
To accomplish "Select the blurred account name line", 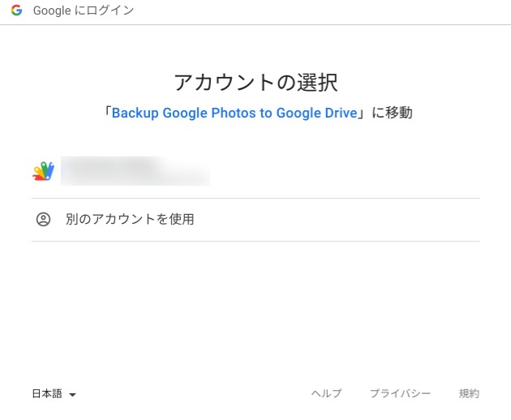I will pyautogui.click(x=111, y=165).
